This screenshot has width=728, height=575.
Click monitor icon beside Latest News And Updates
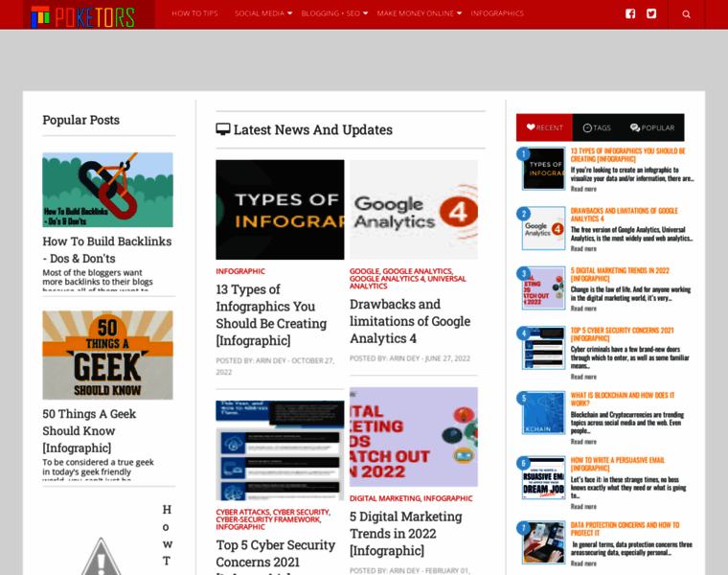pos(223,129)
